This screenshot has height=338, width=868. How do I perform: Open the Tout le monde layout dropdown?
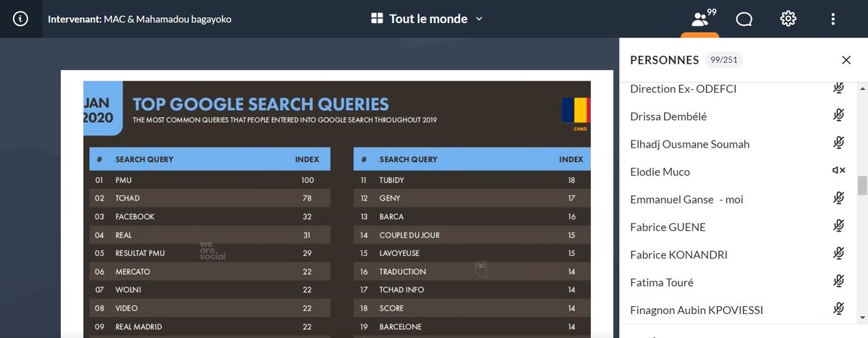click(x=427, y=19)
